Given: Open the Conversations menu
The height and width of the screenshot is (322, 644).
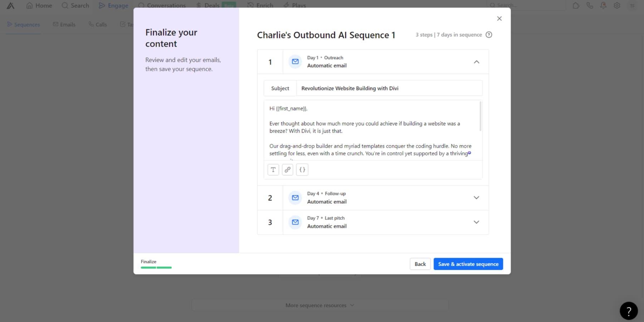Looking at the screenshot, I should (x=162, y=5).
